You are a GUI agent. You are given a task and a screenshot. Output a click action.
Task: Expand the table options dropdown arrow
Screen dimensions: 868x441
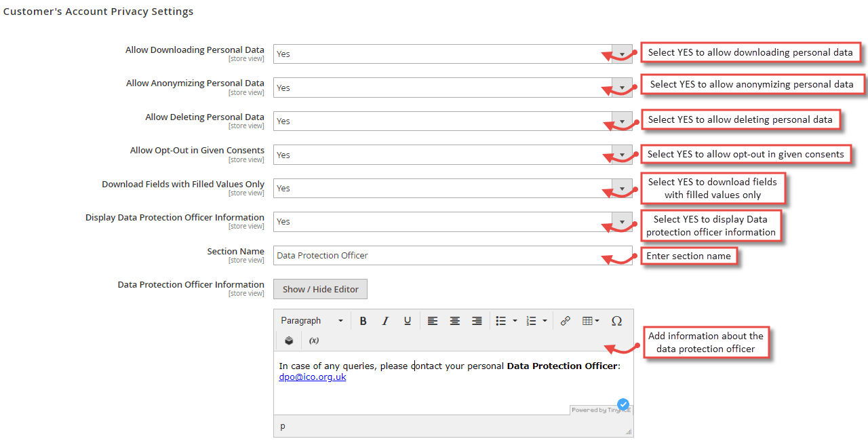pyautogui.click(x=597, y=320)
